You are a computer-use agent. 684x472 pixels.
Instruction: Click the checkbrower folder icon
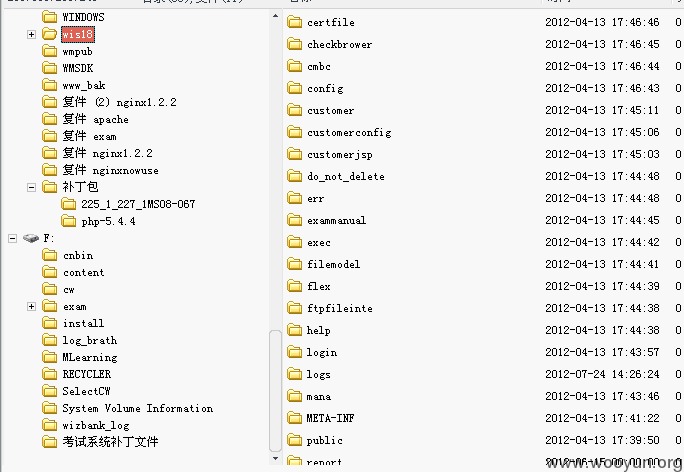294,44
